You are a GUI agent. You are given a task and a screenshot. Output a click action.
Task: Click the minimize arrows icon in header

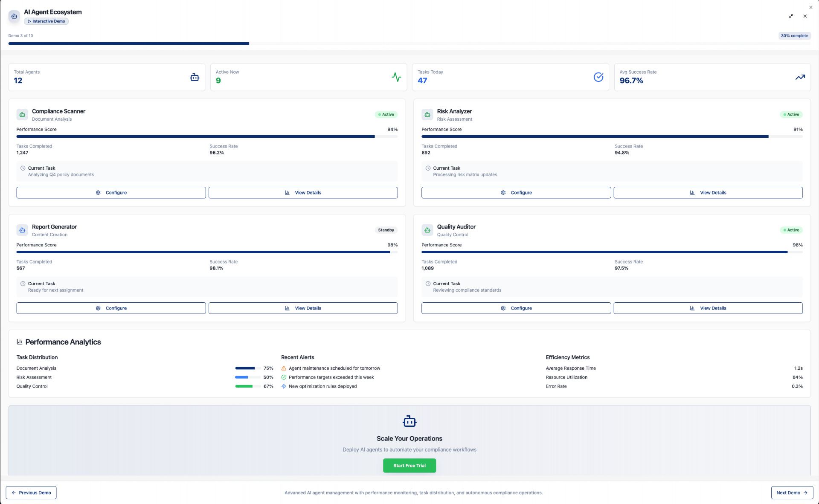[x=791, y=16]
